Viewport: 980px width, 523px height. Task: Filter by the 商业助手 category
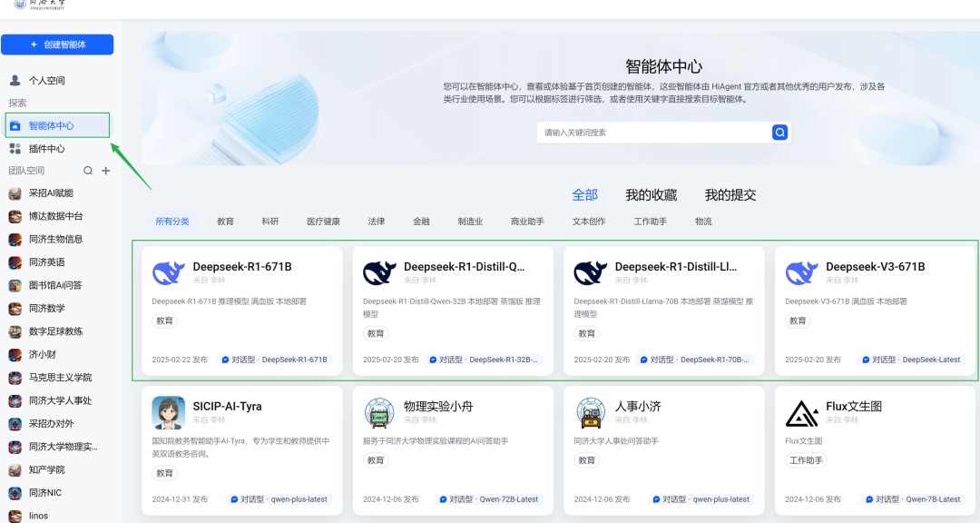pyautogui.click(x=527, y=222)
